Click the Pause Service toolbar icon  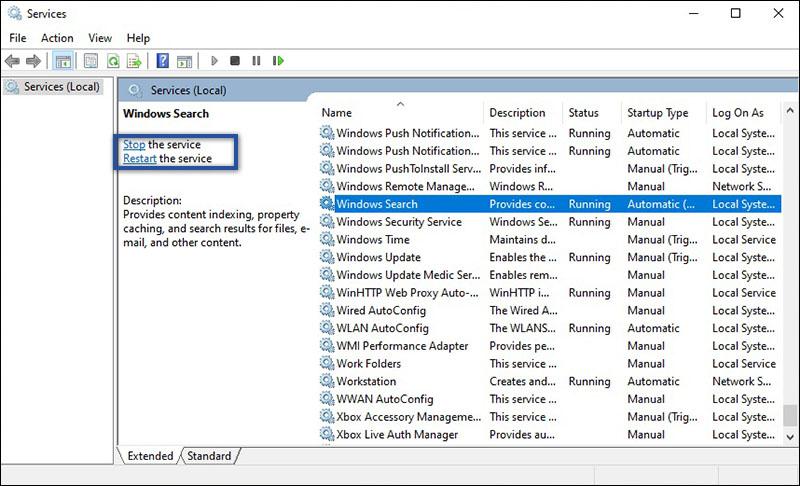256,61
